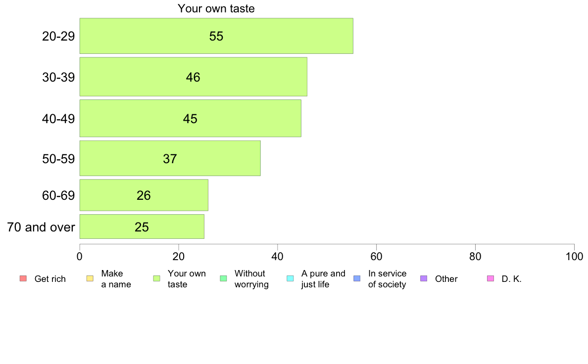Click the In service of society swatch
This screenshot has height=364, width=588.
[x=357, y=278]
